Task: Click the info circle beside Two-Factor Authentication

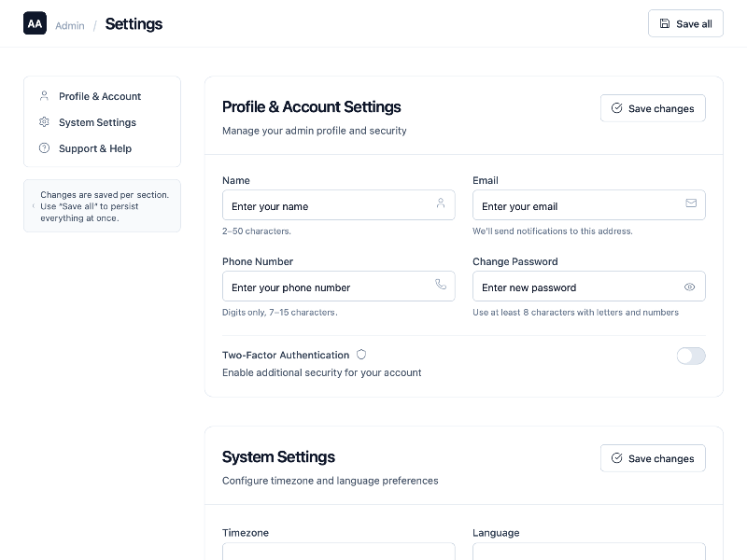Action: click(x=361, y=354)
